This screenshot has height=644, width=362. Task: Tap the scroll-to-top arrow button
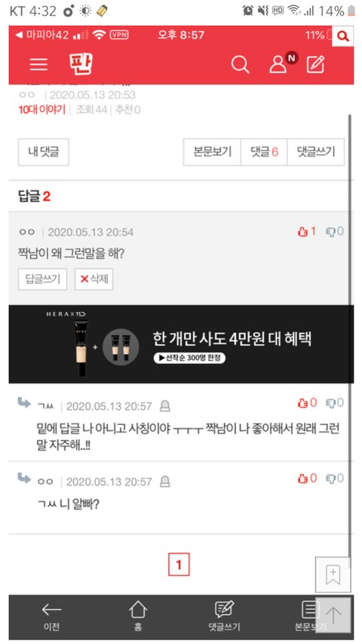point(333,615)
